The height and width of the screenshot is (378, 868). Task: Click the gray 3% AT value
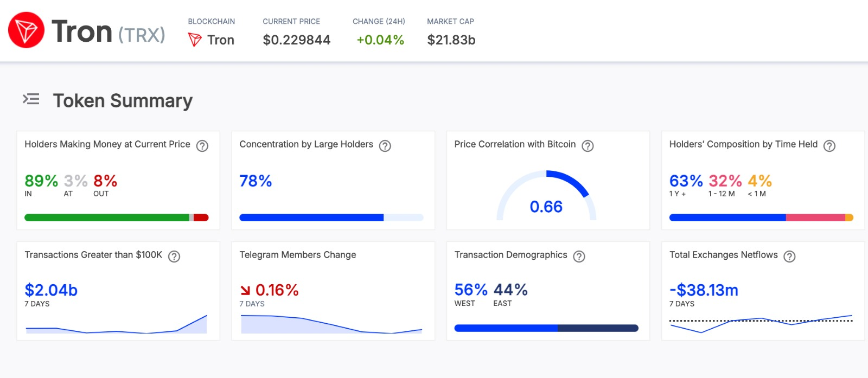pos(75,181)
